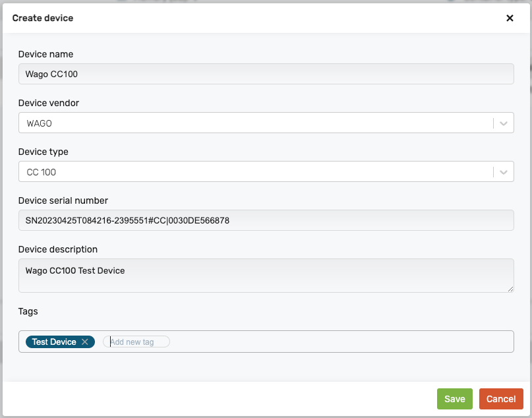Viewport: 532px width, 418px height.
Task: Expand the Device type chevron arrow
Action: (504, 172)
